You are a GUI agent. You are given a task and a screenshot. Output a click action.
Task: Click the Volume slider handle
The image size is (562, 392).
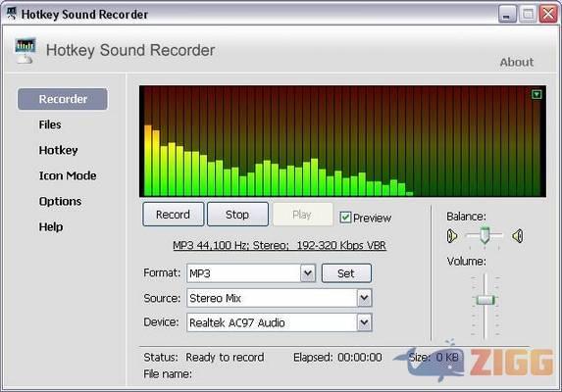click(485, 300)
